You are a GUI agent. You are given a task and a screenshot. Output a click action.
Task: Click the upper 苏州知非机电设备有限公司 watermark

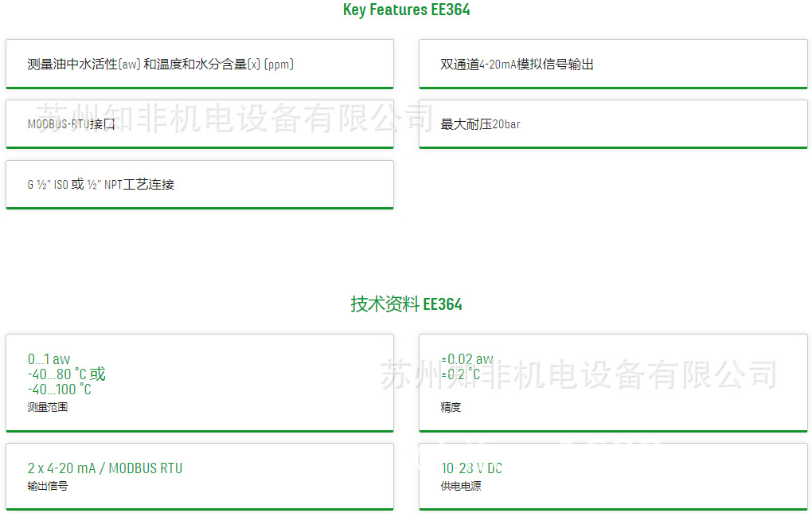(x=235, y=118)
